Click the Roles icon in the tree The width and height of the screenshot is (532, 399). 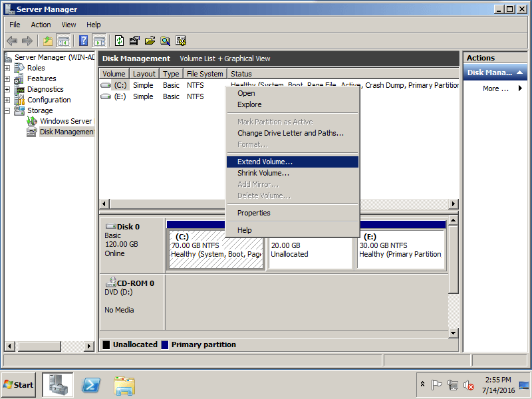pyautogui.click(x=19, y=68)
